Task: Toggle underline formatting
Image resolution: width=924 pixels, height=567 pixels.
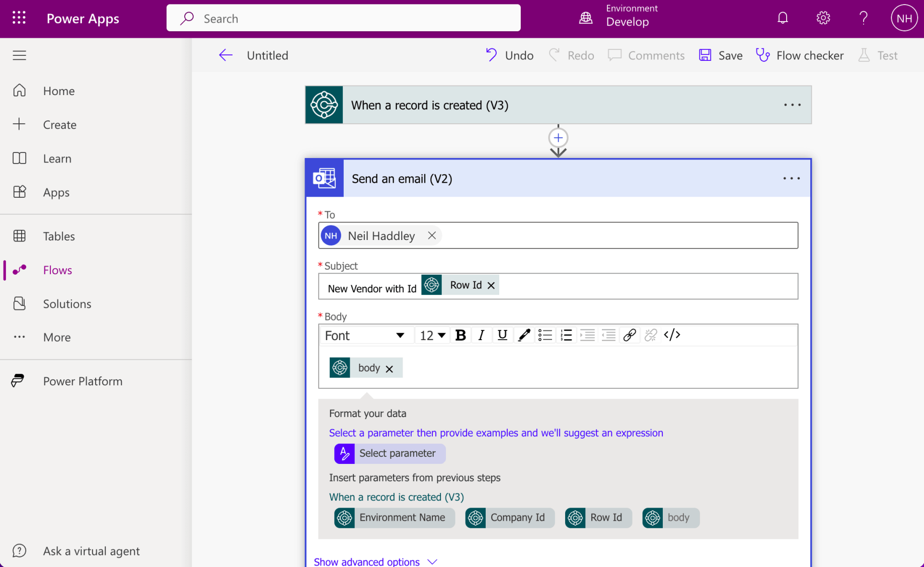Action: point(502,335)
